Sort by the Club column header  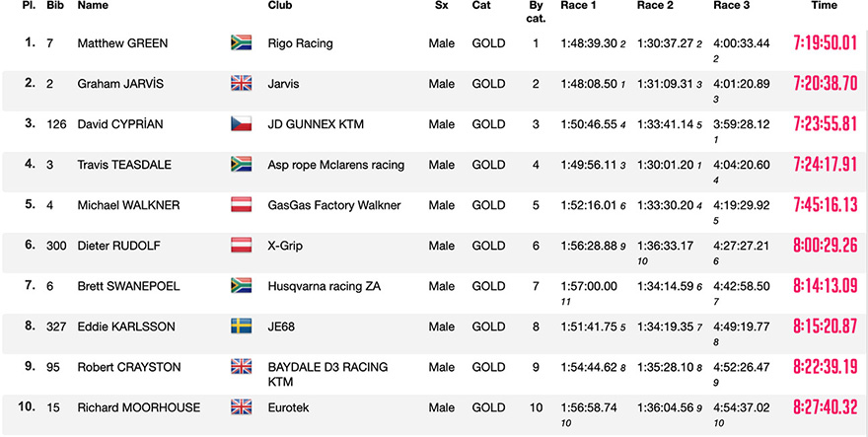[x=280, y=6]
